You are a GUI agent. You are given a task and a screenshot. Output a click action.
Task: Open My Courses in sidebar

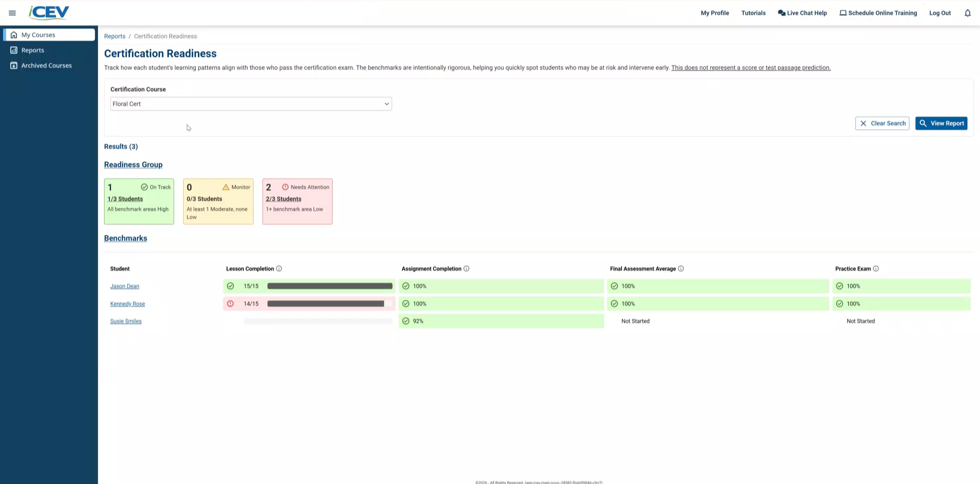coord(49,35)
